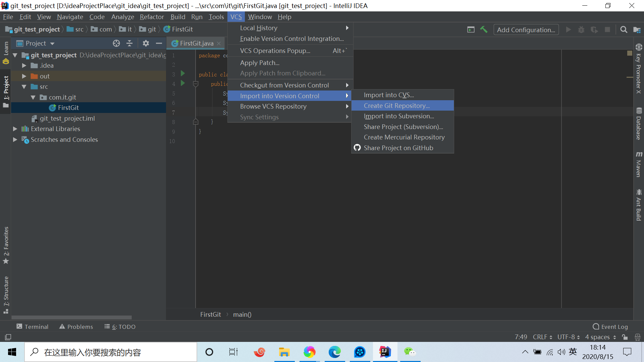Screen dimensions: 644x362
Task: Open the Maven tool window
Action: click(639, 164)
